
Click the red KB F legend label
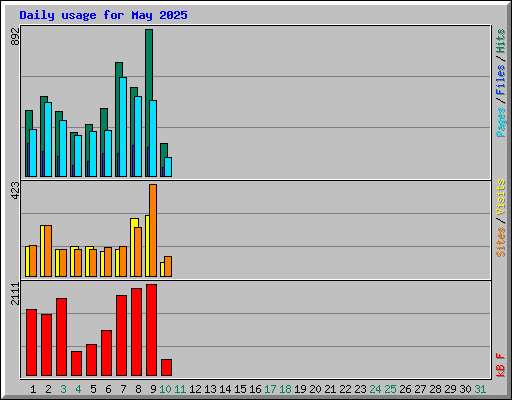pos(501,365)
